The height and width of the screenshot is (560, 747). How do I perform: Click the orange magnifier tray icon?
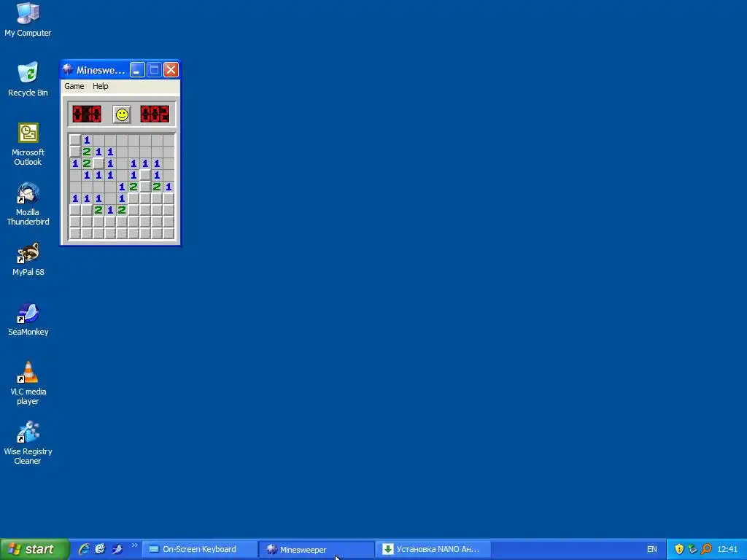pos(706,549)
